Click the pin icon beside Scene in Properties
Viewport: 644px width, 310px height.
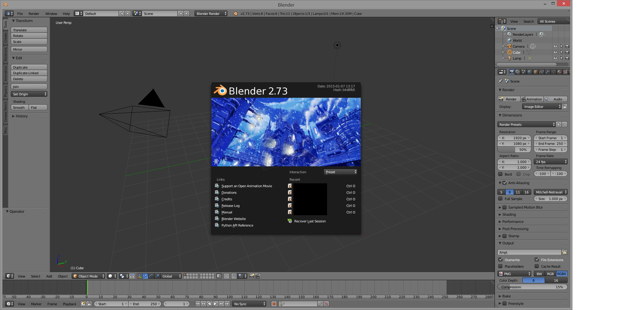click(x=500, y=81)
